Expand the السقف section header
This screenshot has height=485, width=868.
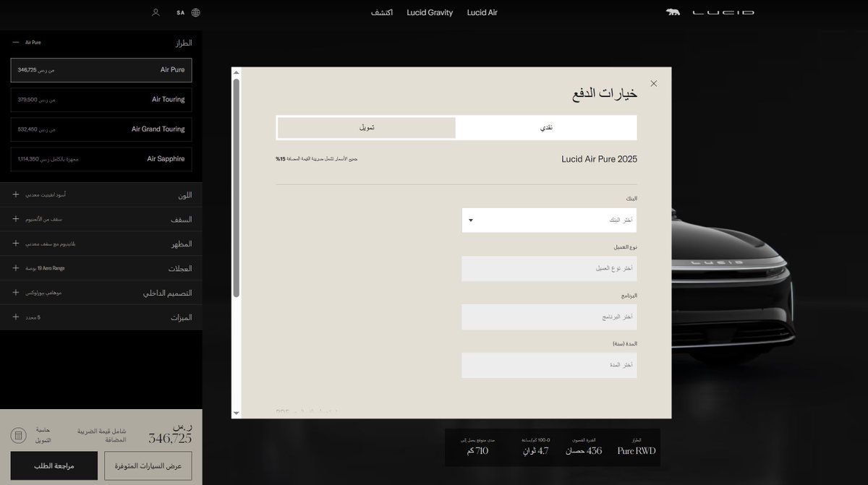101,219
